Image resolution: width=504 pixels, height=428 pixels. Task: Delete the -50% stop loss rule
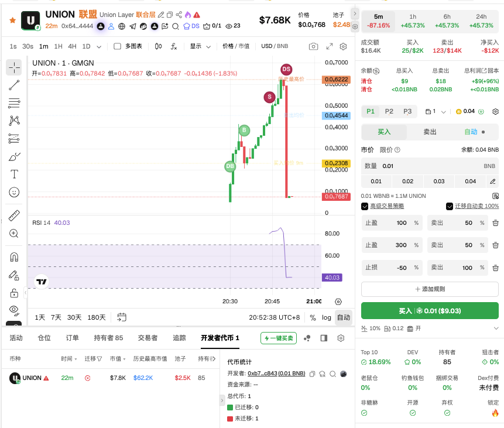495,268
